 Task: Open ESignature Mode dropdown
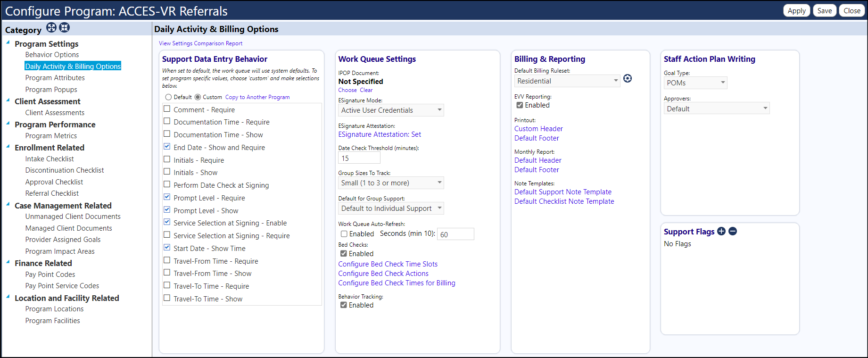point(391,110)
